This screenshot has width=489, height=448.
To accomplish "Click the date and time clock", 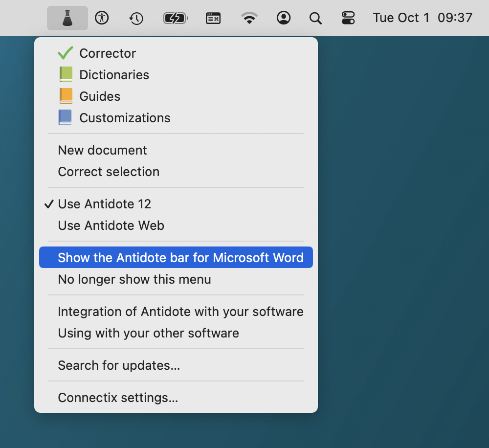I will coord(422,18).
